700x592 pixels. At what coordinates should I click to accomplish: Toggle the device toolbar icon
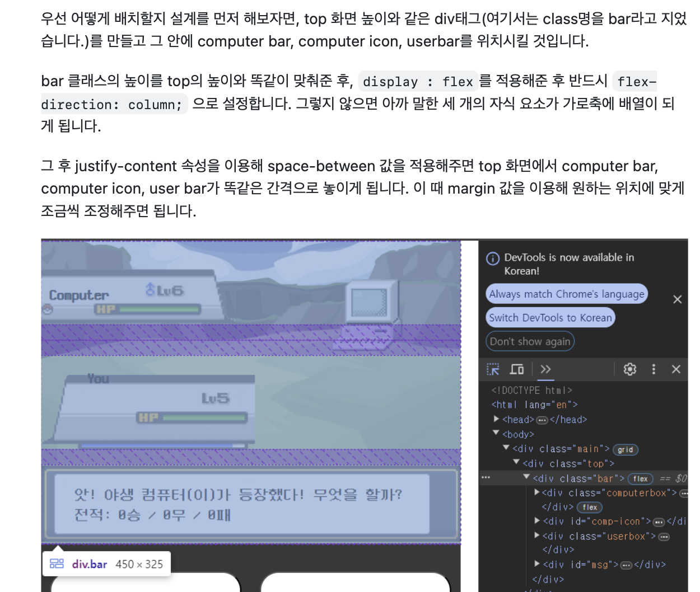coord(516,369)
